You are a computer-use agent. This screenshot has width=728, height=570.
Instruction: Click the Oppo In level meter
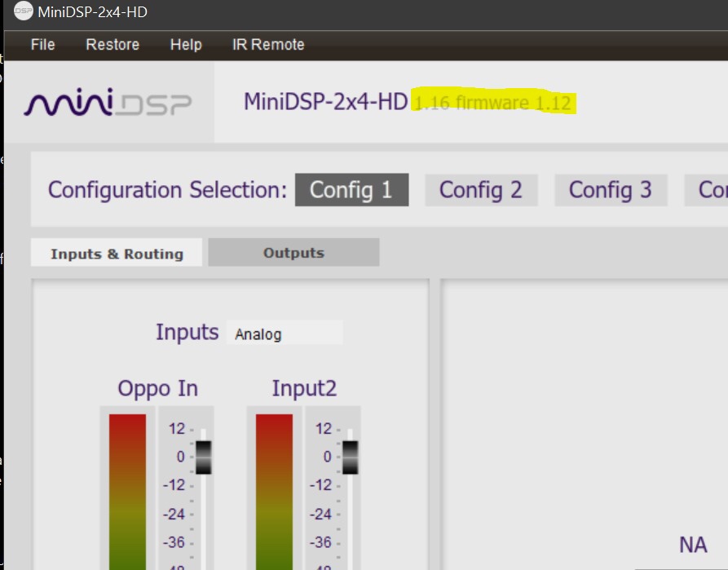[127, 489]
